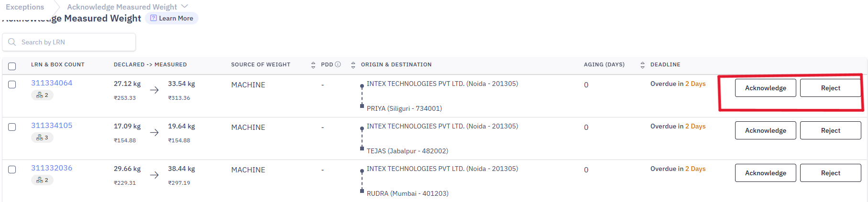Sort by Aging (Days) column arrows

pos(642,65)
